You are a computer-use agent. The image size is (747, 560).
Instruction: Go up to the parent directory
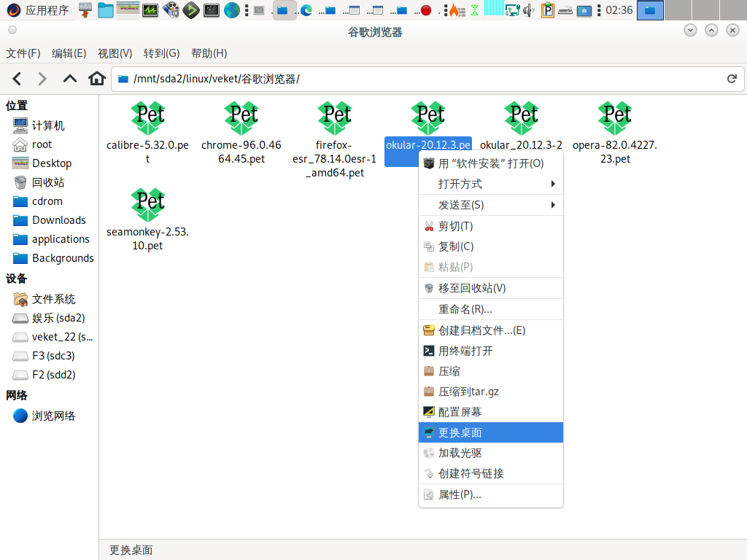69,79
